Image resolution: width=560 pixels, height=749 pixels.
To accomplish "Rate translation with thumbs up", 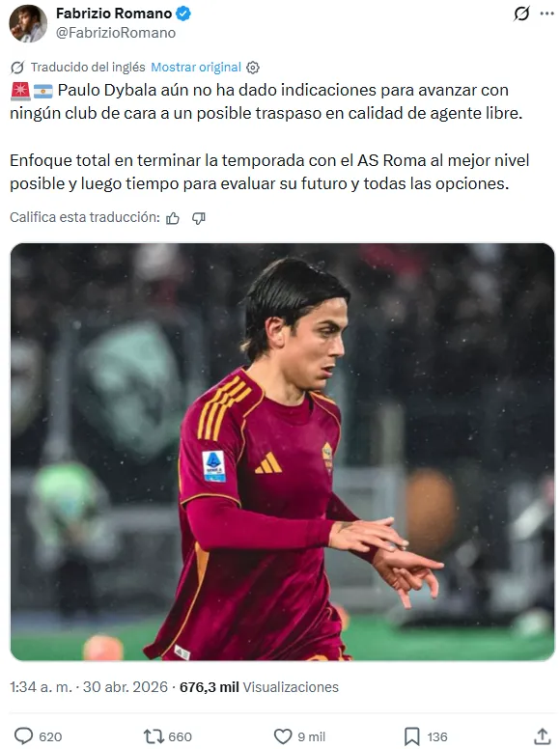I will 173,218.
